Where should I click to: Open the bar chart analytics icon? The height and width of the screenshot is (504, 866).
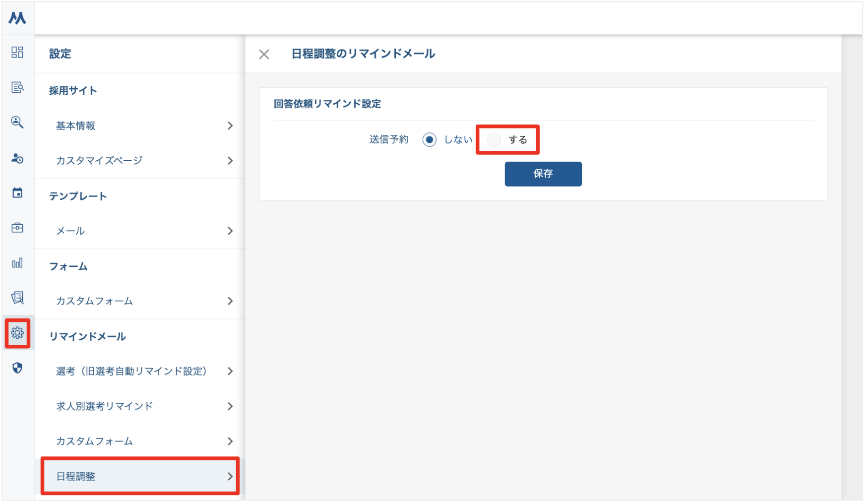pos(17,263)
